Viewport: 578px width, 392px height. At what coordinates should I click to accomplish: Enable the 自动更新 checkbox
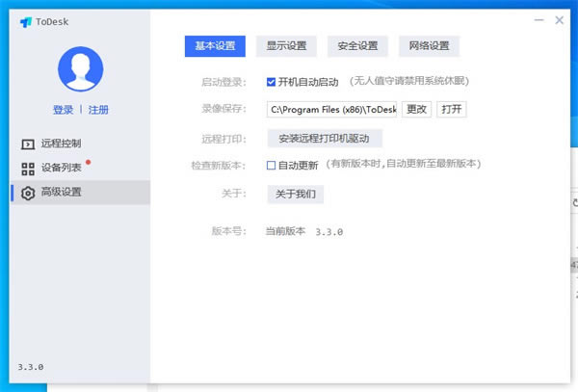pos(271,166)
